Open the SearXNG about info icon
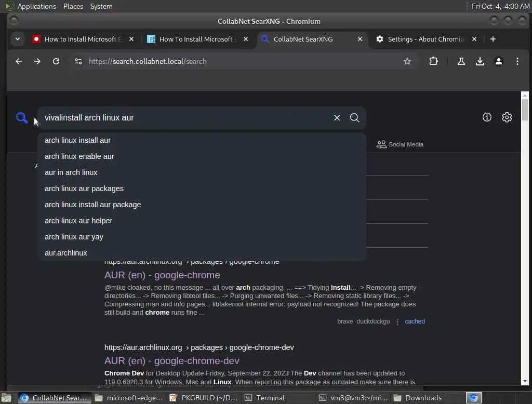 [487, 117]
